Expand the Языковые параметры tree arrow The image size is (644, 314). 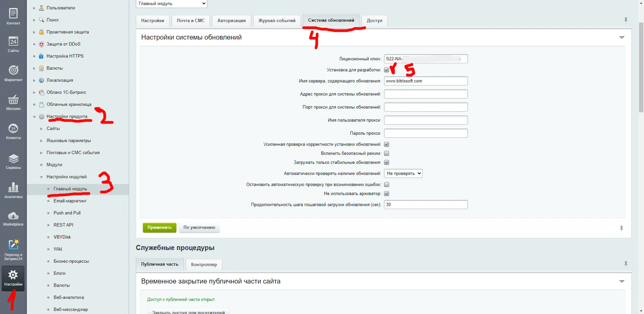41,141
